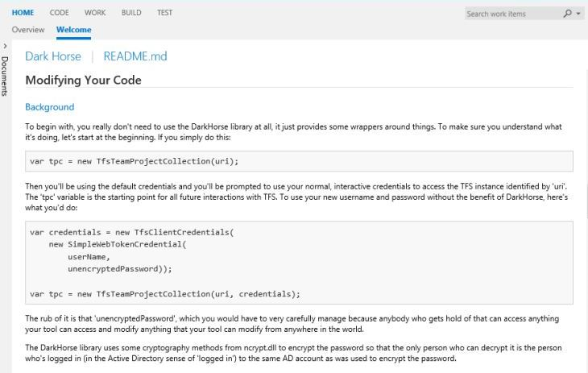Screen dimensions: 588x373
Task: Click the 'unencryptedPassword));' code line
Action: [x=120, y=269]
